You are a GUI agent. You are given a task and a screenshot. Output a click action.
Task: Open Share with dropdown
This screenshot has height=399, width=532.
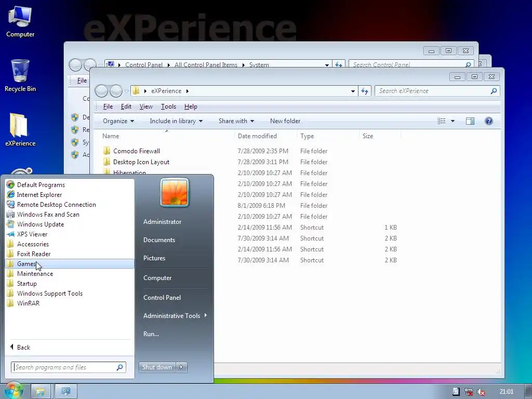coord(236,121)
